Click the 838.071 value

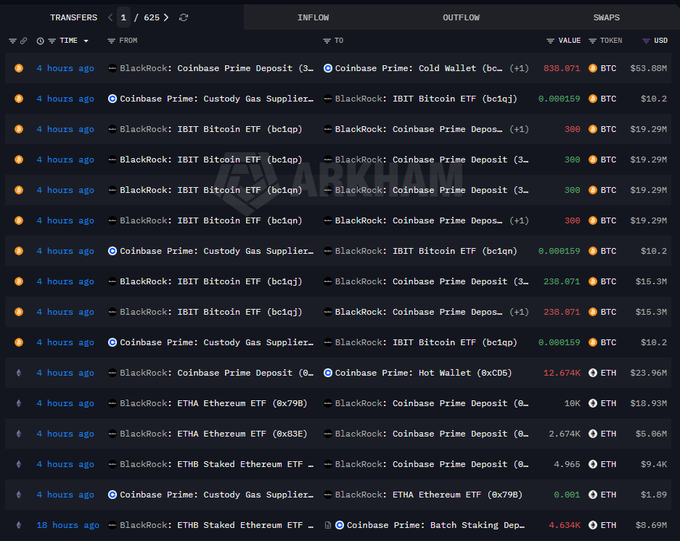pos(562,68)
